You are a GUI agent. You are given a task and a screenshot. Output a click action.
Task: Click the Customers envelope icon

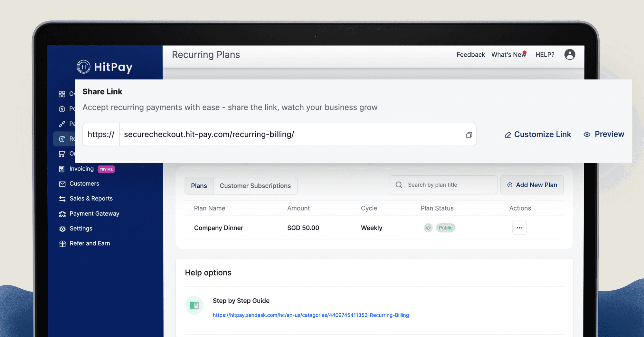click(62, 184)
